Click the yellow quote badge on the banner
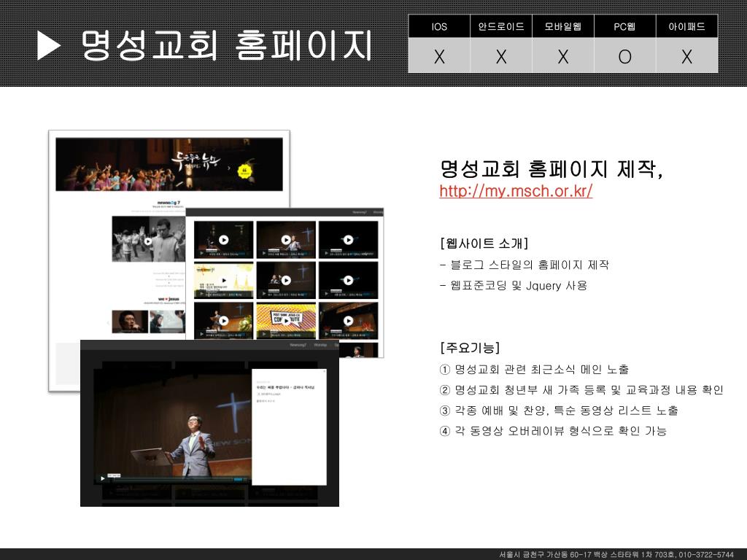Viewport: 747px width, 560px height. coord(244,171)
